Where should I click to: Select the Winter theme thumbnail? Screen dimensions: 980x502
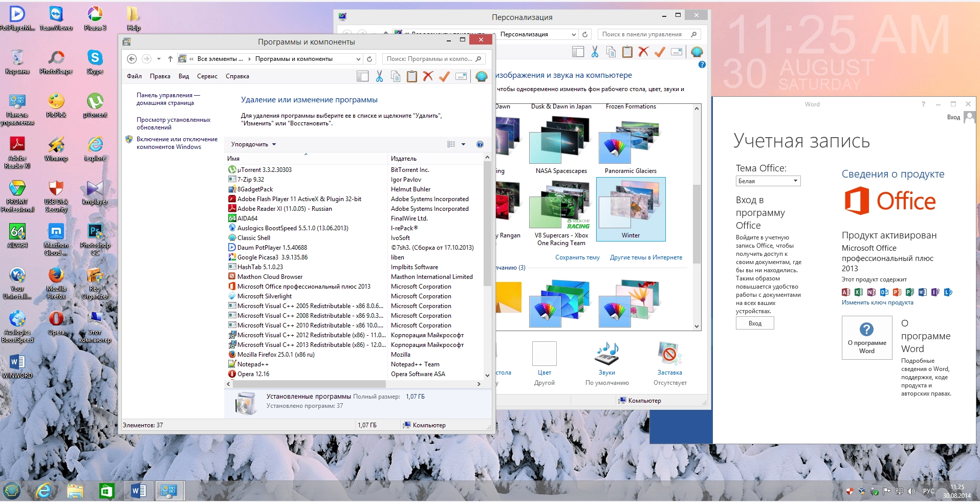630,209
